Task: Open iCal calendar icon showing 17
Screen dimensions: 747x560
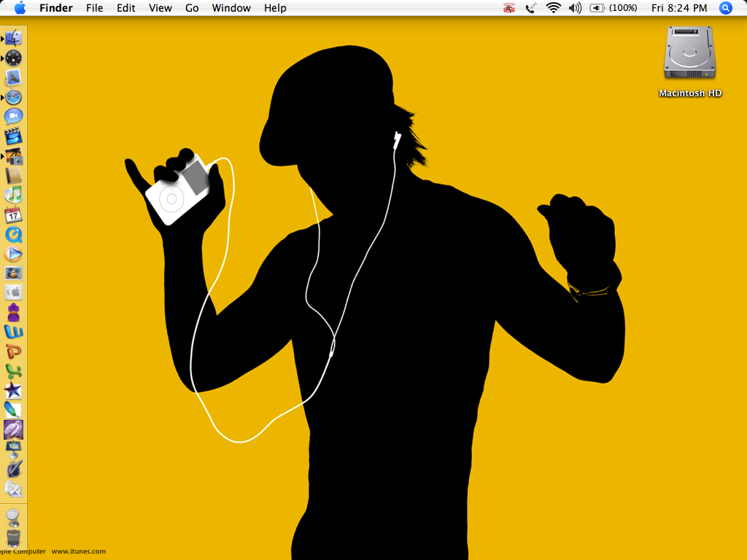Action: coord(13,215)
